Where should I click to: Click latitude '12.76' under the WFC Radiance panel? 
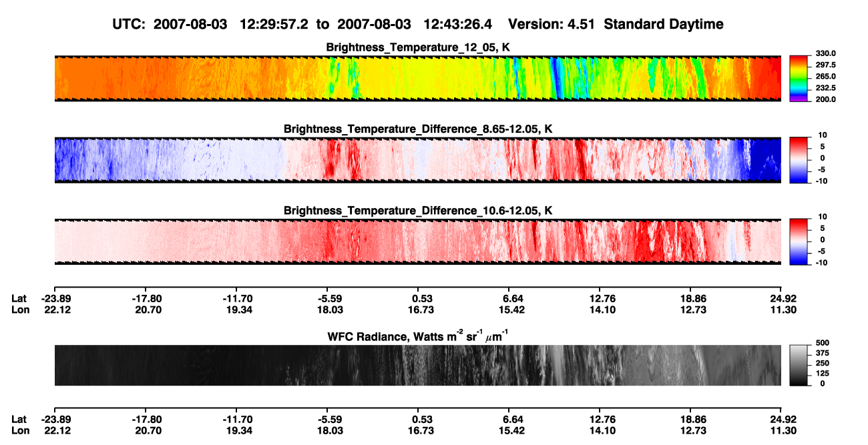[603, 420]
